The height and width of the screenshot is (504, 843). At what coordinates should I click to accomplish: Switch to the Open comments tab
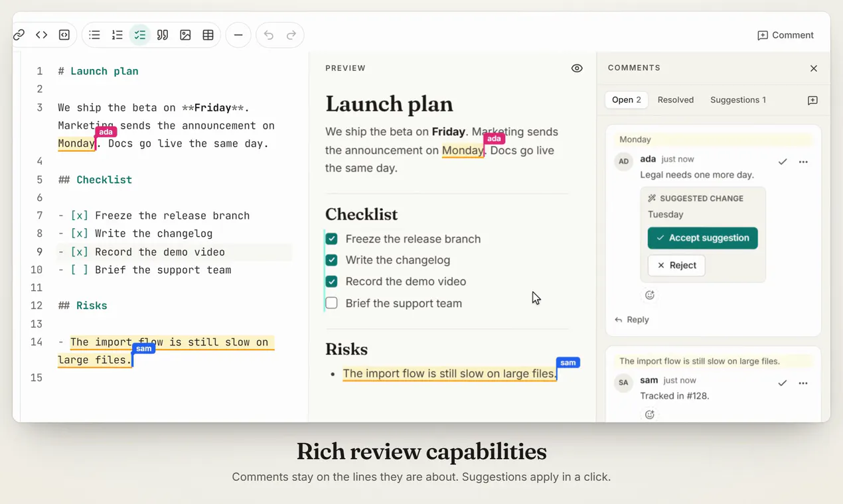pyautogui.click(x=627, y=100)
